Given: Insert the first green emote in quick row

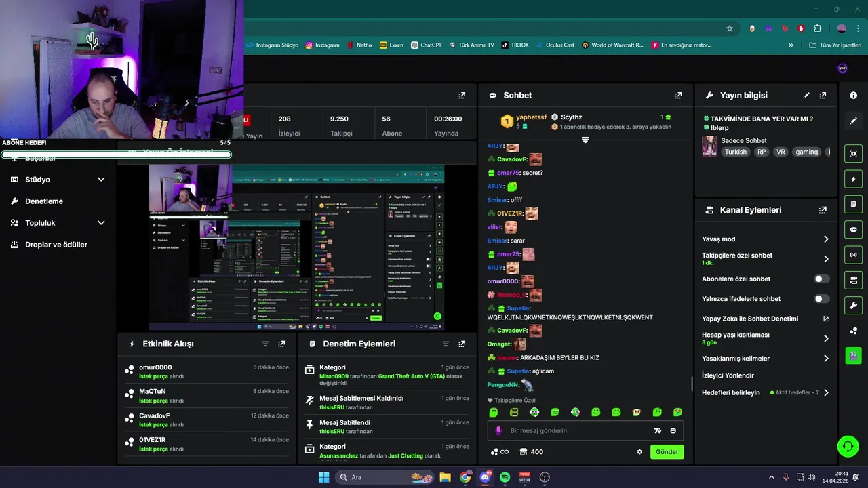Looking at the screenshot, I should 494,412.
